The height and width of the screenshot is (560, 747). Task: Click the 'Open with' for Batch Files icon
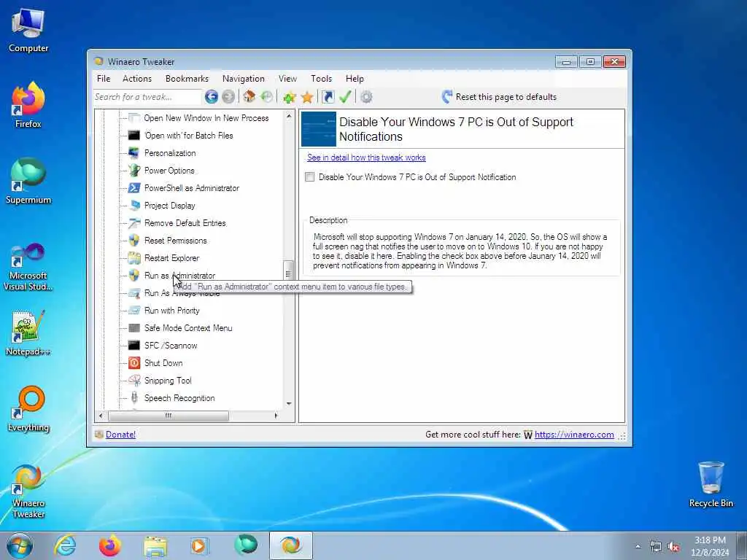pyautogui.click(x=134, y=135)
